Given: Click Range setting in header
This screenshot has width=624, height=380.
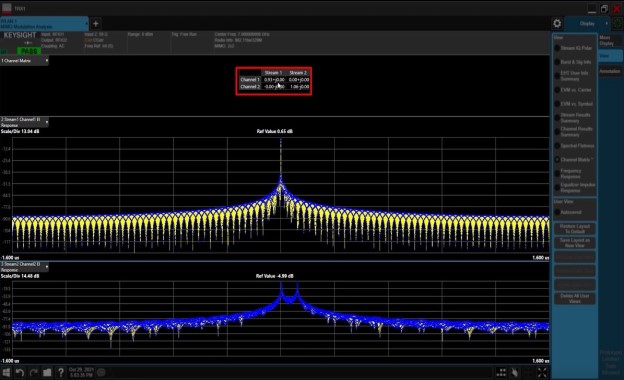Looking at the screenshot, I should [x=140, y=34].
